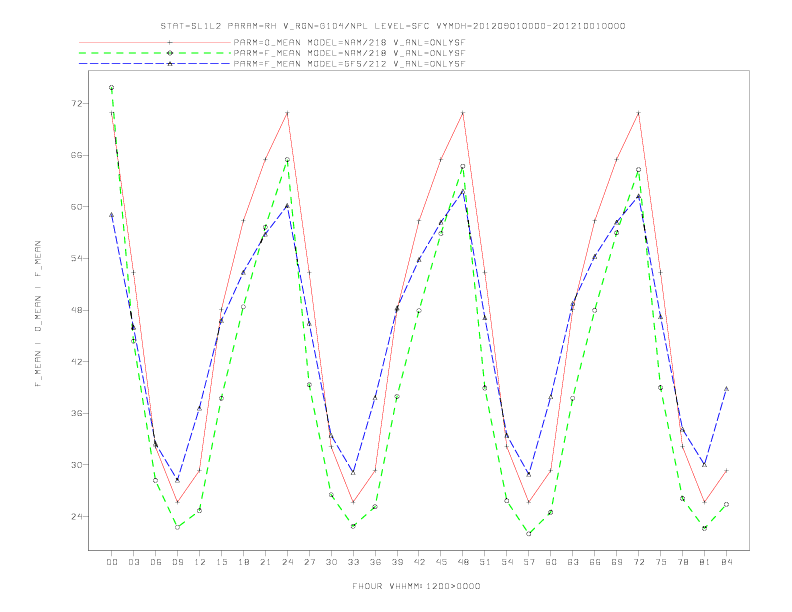Click the x-axis tick label 84
Viewport: 792px width, 612px height.
coord(726,562)
